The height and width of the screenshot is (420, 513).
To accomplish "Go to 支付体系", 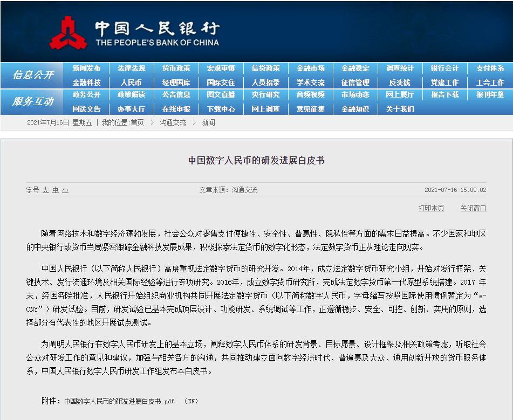I will click(x=490, y=68).
